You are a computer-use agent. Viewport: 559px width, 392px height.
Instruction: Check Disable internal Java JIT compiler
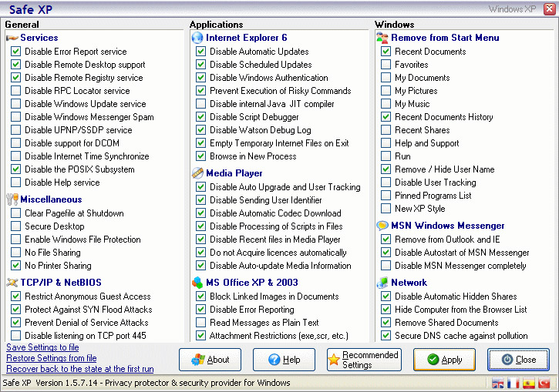coord(200,104)
